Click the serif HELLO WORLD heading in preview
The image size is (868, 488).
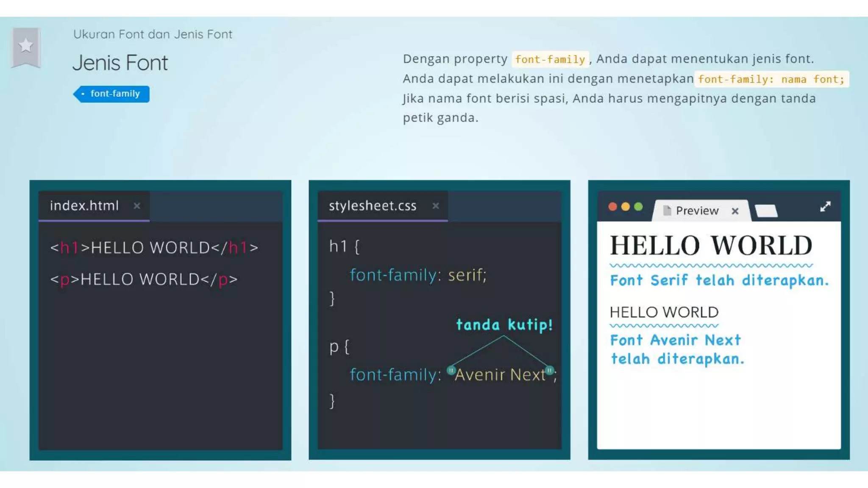pyautogui.click(x=711, y=245)
